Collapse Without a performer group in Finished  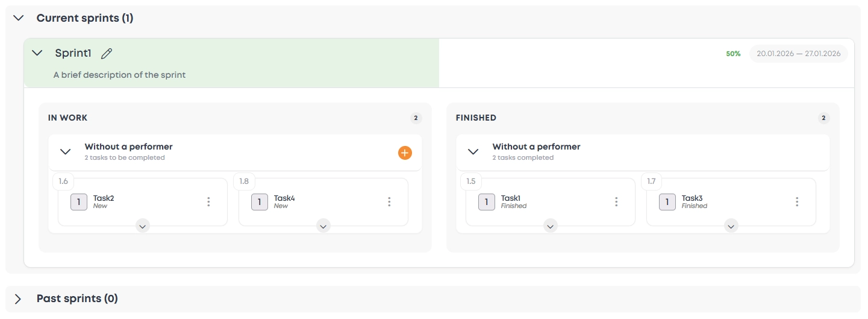(x=473, y=152)
